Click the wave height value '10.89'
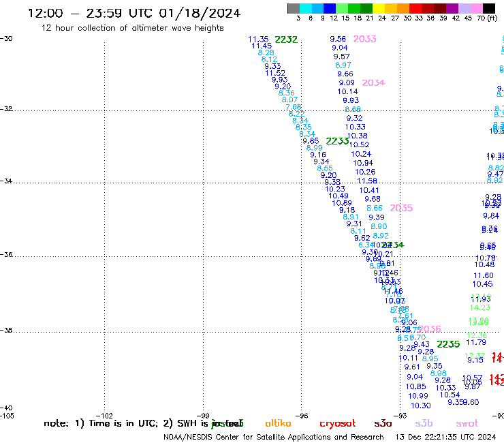 tap(342, 203)
